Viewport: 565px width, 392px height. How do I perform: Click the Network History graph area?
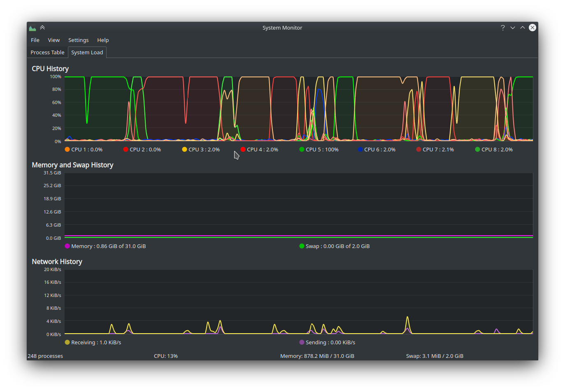pos(299,302)
